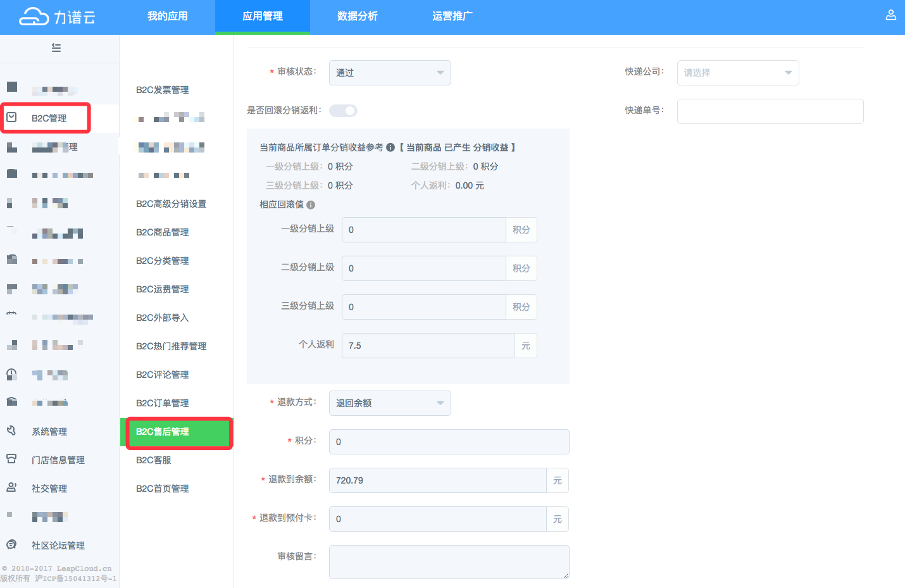905x588 pixels.
Task: Click the 三级分销上级 rollback input
Action: coord(423,307)
